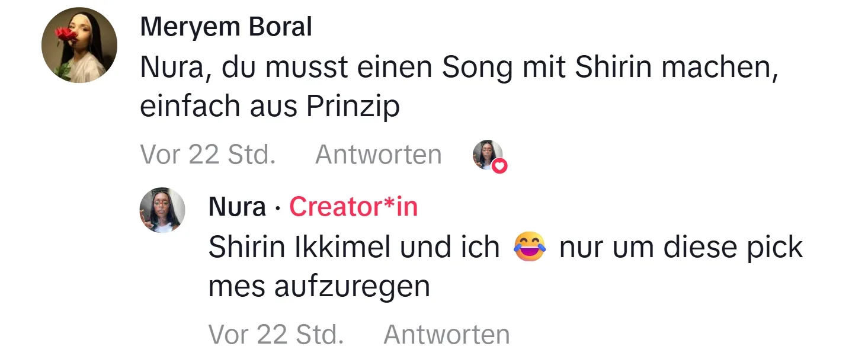The width and height of the screenshot is (868, 359).
Task: Open Nura's profile picture in the reply
Action: coord(162,210)
